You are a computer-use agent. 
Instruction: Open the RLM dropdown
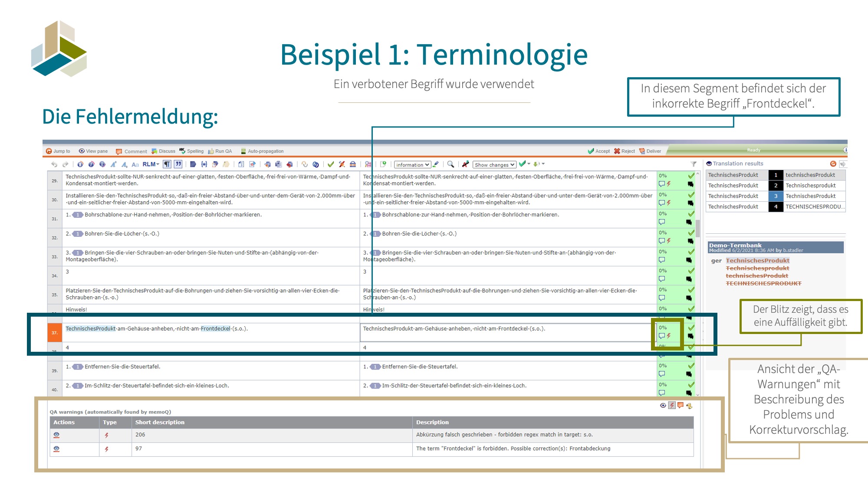tap(151, 164)
